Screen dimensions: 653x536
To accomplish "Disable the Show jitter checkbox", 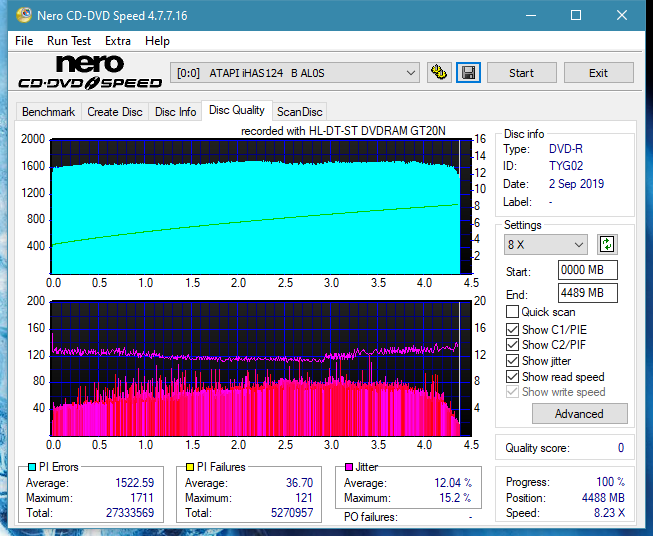I will click(x=512, y=361).
